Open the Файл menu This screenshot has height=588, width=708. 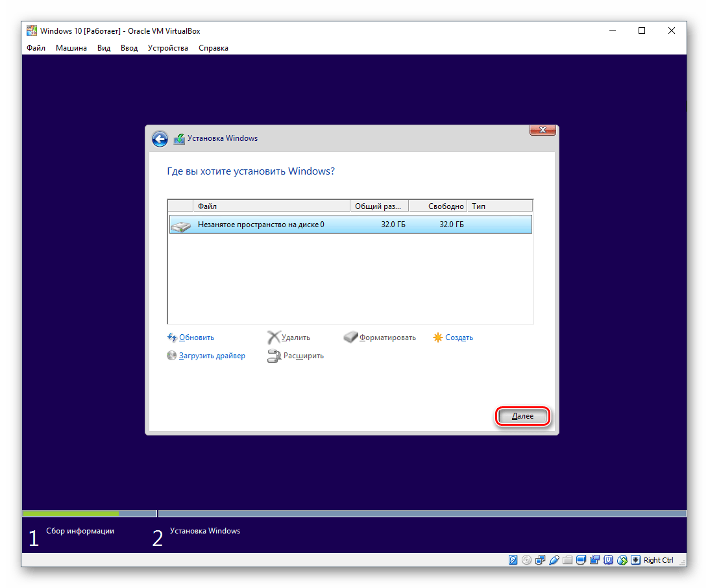[36, 48]
